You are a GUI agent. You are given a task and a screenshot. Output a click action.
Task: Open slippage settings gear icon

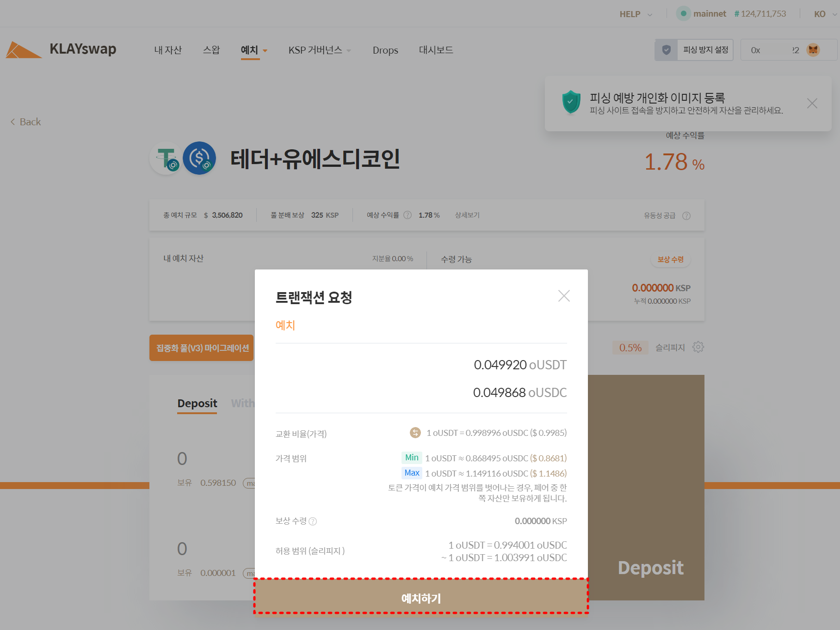click(698, 347)
